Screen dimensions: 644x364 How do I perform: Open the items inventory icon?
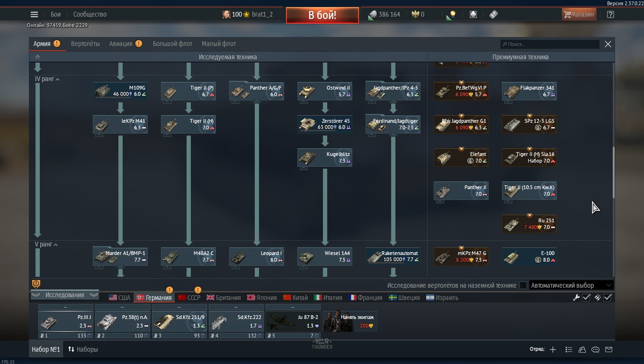[493, 14]
